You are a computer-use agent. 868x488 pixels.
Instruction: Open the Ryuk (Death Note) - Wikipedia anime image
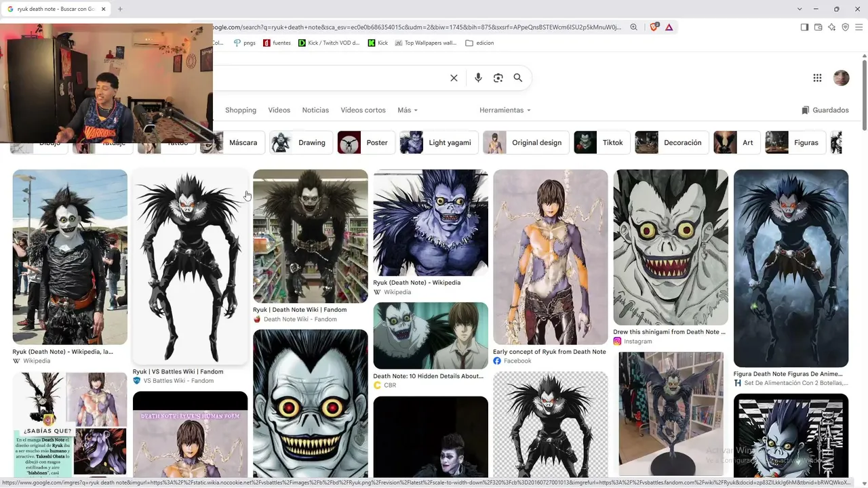click(x=431, y=222)
